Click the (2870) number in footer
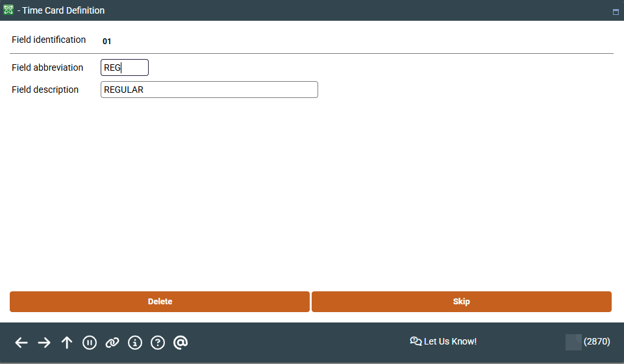The height and width of the screenshot is (364, 624). pos(597,341)
